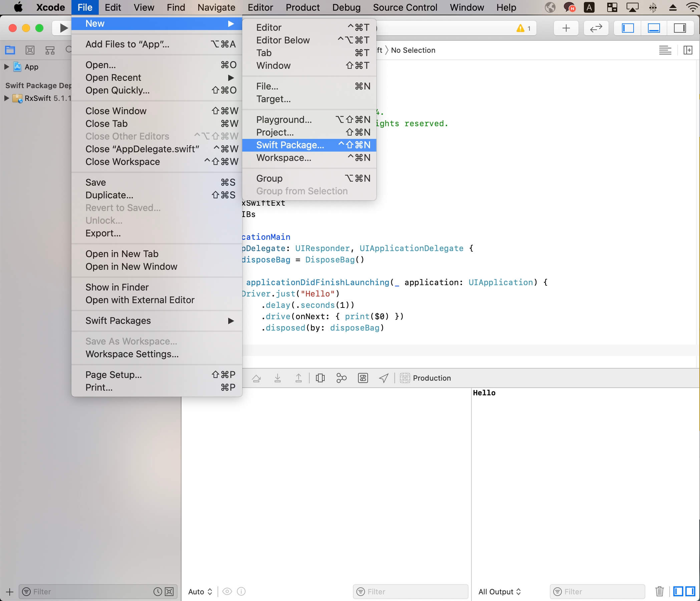The height and width of the screenshot is (601, 700).
Task: Open editor options lines icon
Action: (x=665, y=50)
